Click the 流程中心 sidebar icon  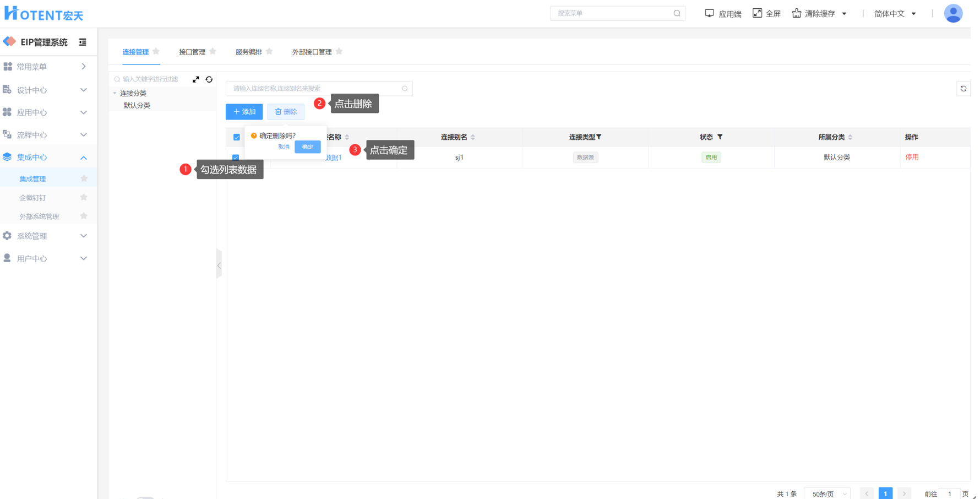[x=8, y=135]
